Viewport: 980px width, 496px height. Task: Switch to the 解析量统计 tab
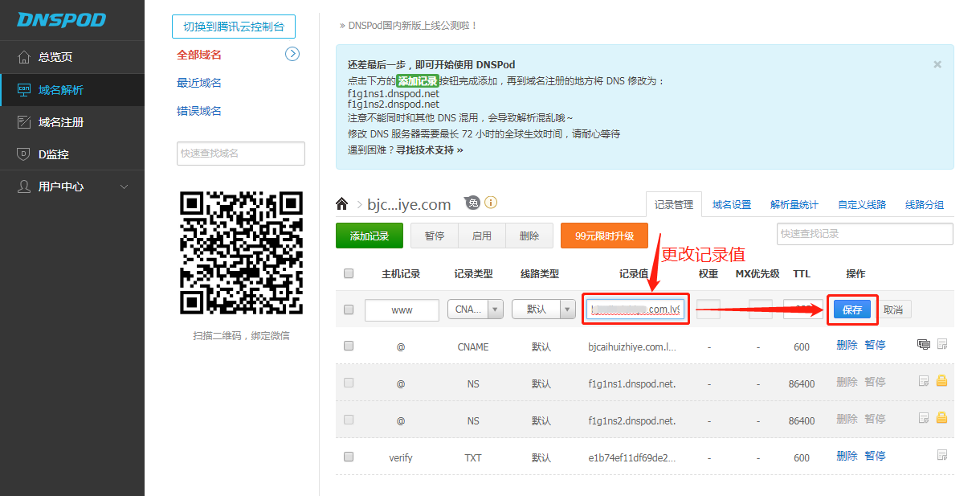(x=794, y=205)
